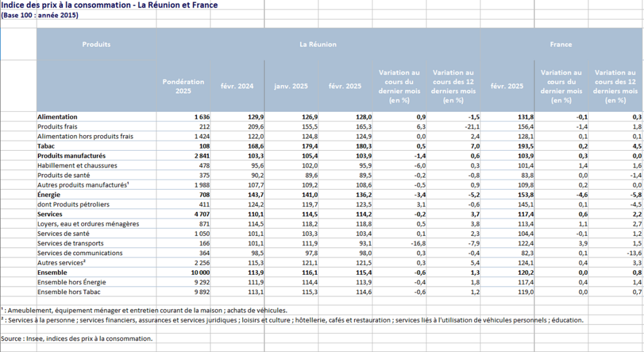
Task: Click the 'Services de transports' row label
Action: click(70, 243)
